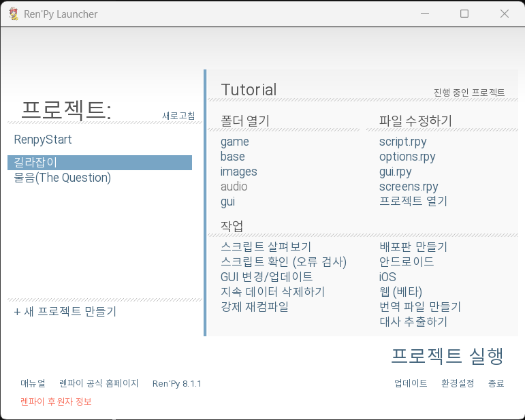
Task: Edit options.rpy file
Action: (x=407, y=157)
